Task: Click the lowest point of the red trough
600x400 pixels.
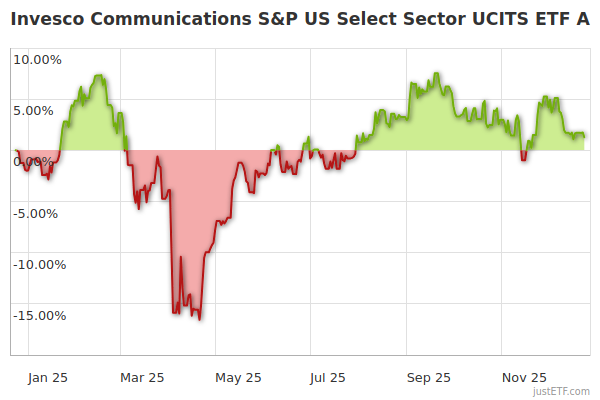Action: 200,319
